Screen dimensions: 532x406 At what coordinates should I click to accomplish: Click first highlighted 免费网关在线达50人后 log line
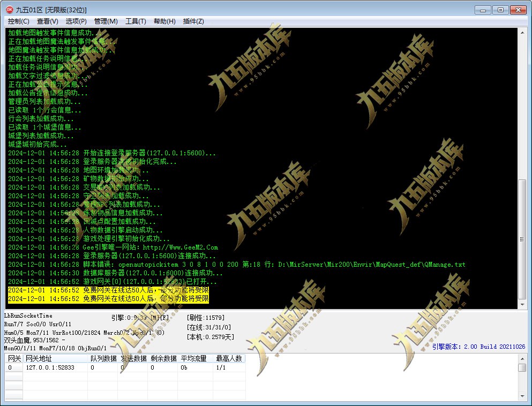point(108,290)
